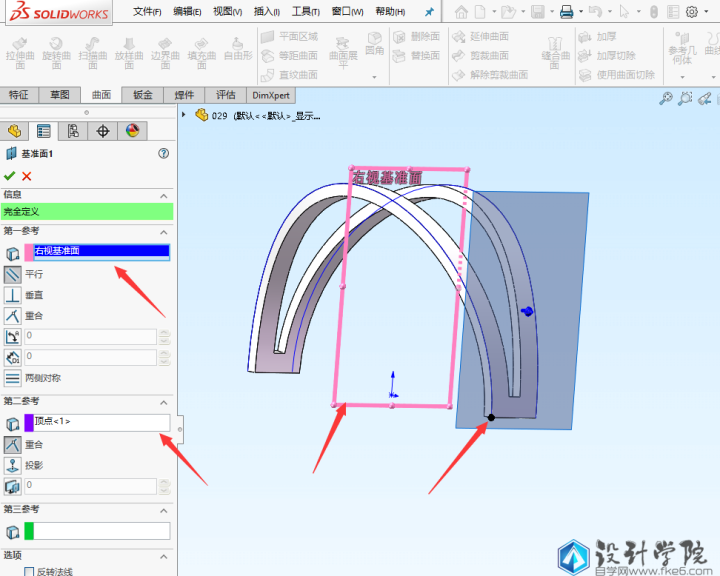Viewport: 720px width, 576px height.
Task: Open the DisplayManager color sphere tab
Action: point(132,131)
